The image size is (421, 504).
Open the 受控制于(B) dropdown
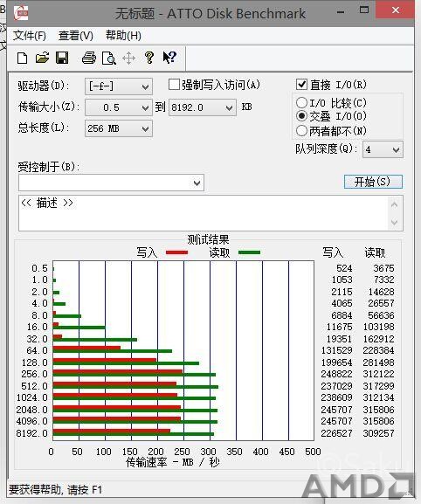click(x=111, y=183)
